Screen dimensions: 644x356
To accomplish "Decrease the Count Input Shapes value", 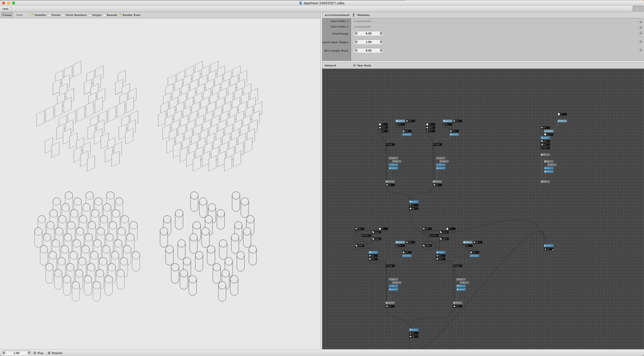I will [x=356, y=42].
